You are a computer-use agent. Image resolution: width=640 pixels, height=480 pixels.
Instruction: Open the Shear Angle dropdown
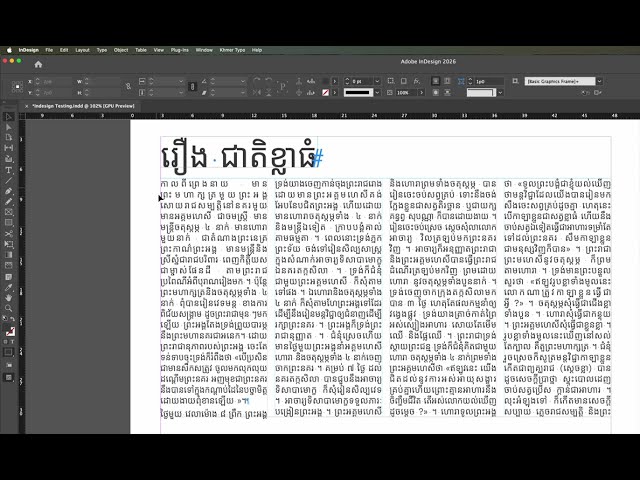point(242,93)
